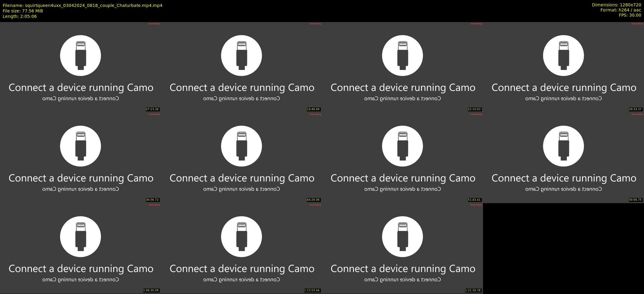This screenshot has height=294, width=644.
Task: Click "Connect a device running Camo" heading in the 59:06.75 frame
Action: (x=564, y=178)
